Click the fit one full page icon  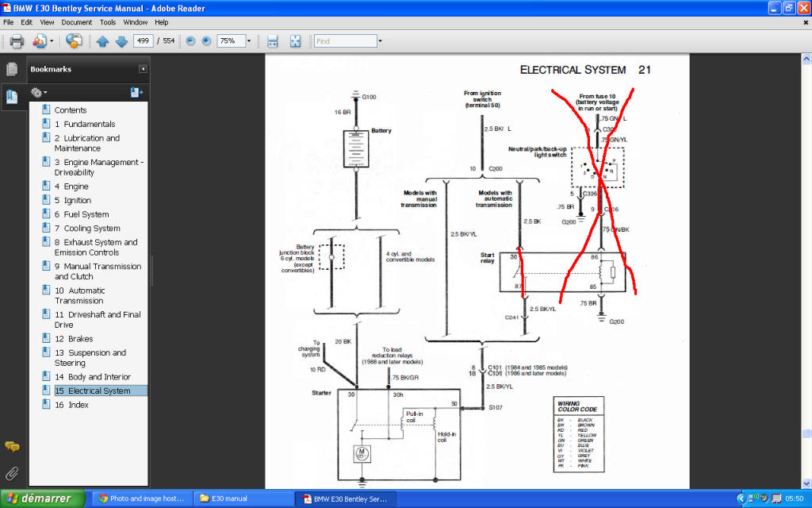point(295,41)
